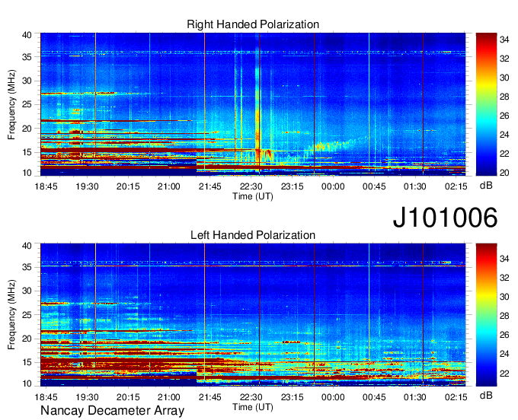Click 00:45 time tick on Right Handed plot
518x420 pixels.
coord(374,186)
